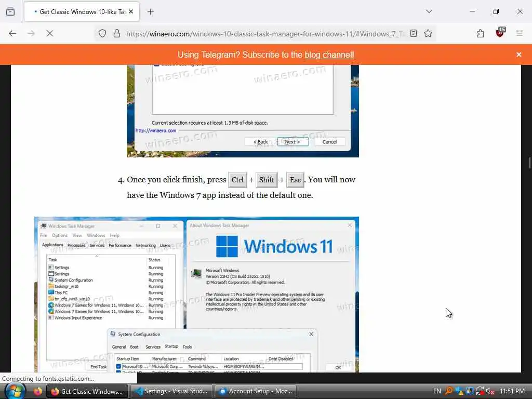Click the Esc key label
Viewport: 532px width, 399px height.
pos(295,180)
